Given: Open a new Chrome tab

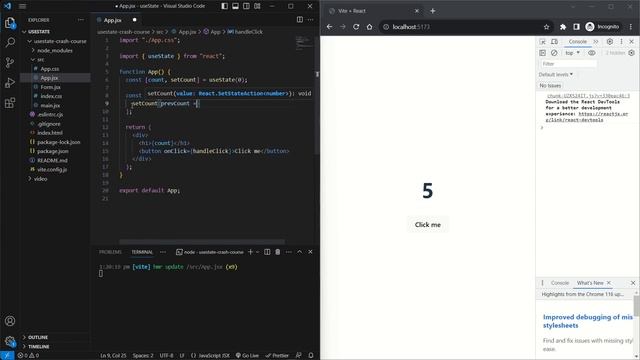Looking at the screenshot, I should 433,11.
